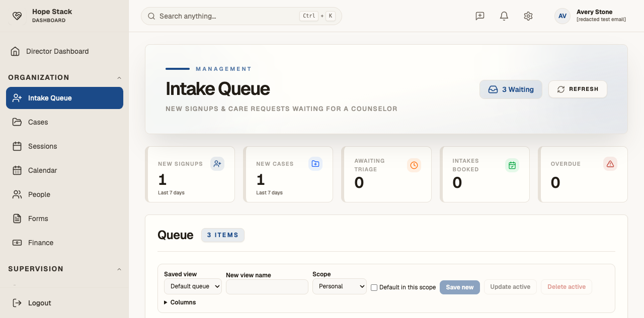
Task: Click Delete active button
Action: click(567, 287)
